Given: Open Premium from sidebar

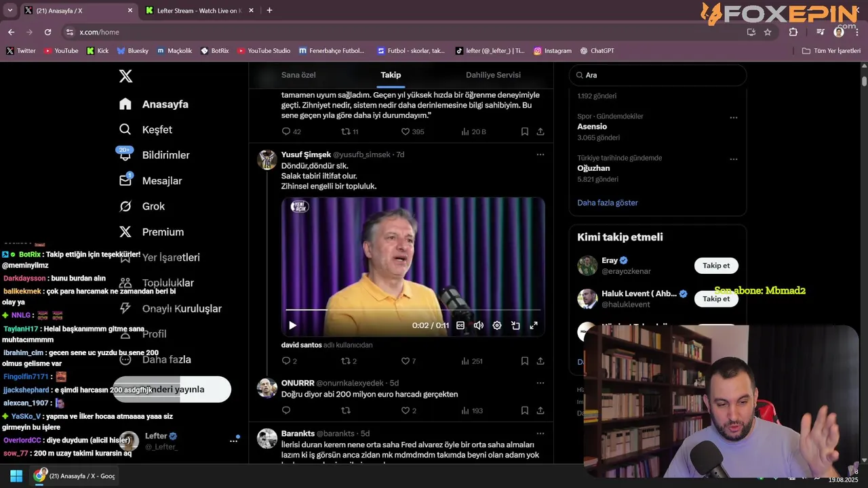Looking at the screenshot, I should [151, 232].
